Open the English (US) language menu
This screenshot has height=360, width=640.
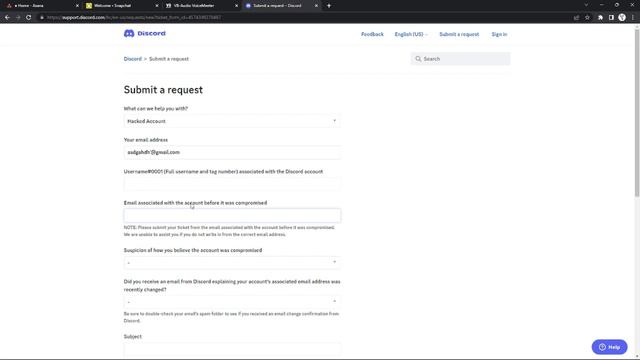coord(411,34)
